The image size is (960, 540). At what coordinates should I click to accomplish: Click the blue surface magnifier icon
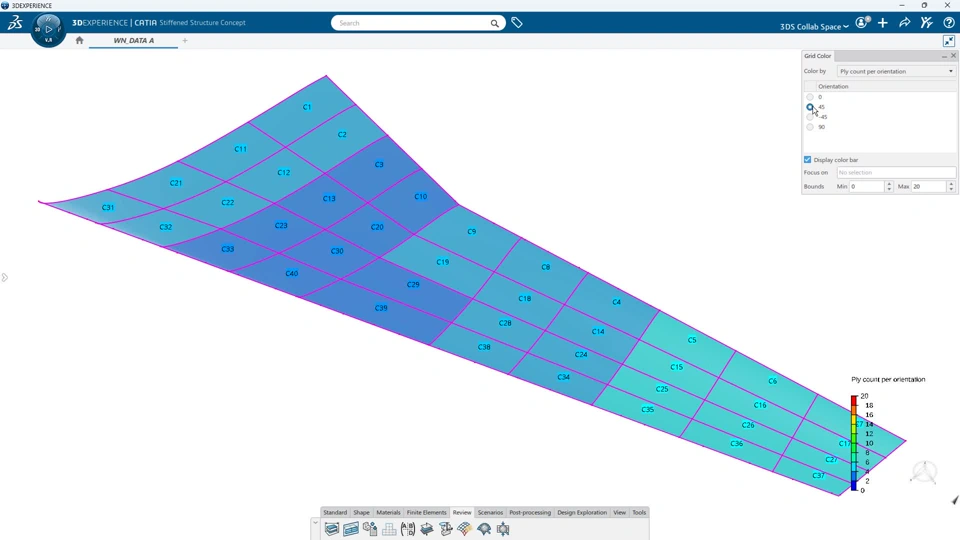(x=484, y=529)
